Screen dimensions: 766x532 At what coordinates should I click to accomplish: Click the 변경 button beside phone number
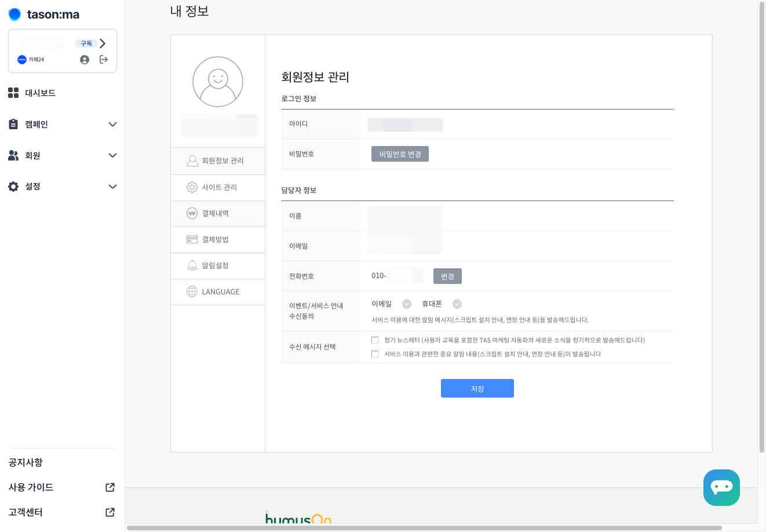point(447,276)
